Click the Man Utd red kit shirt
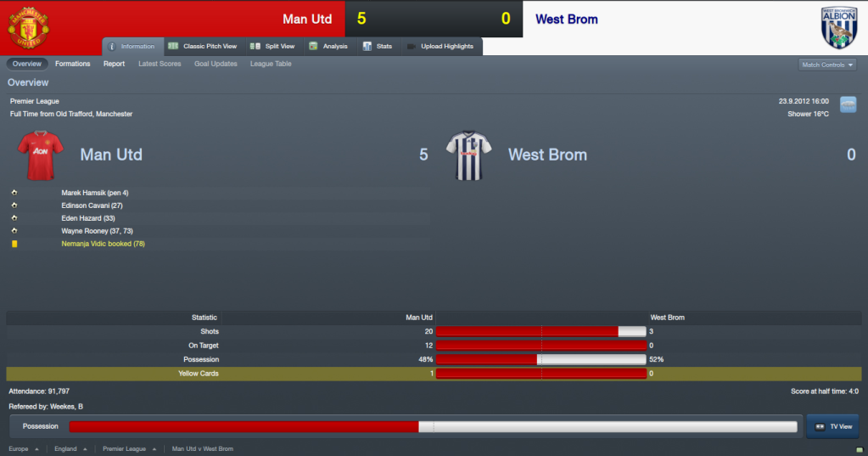 pos(40,155)
